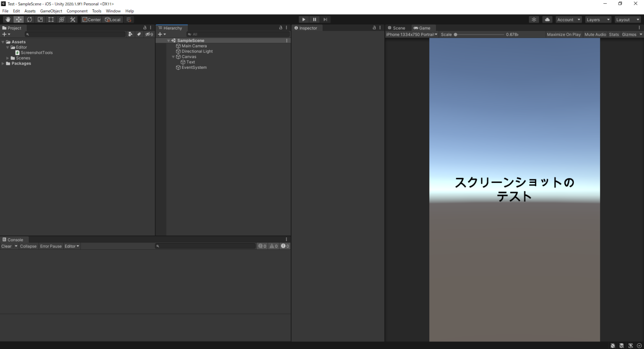Open the Layout dropdown
644x349 pixels.
(x=628, y=20)
